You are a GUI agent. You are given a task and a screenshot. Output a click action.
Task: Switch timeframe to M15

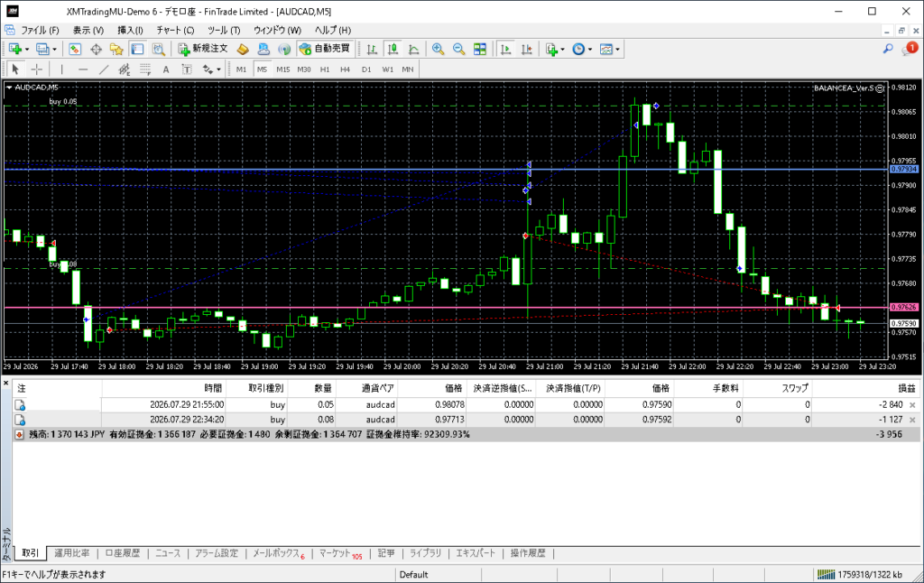[282, 69]
